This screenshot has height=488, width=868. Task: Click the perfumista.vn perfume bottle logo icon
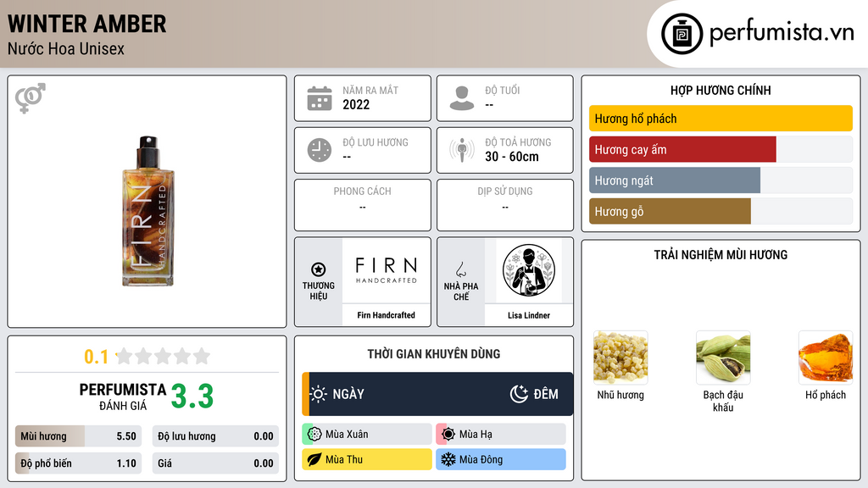682,34
